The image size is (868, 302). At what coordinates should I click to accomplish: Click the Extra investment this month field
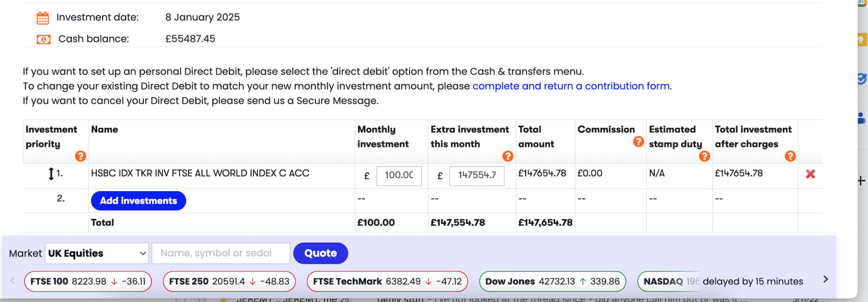pyautogui.click(x=477, y=175)
